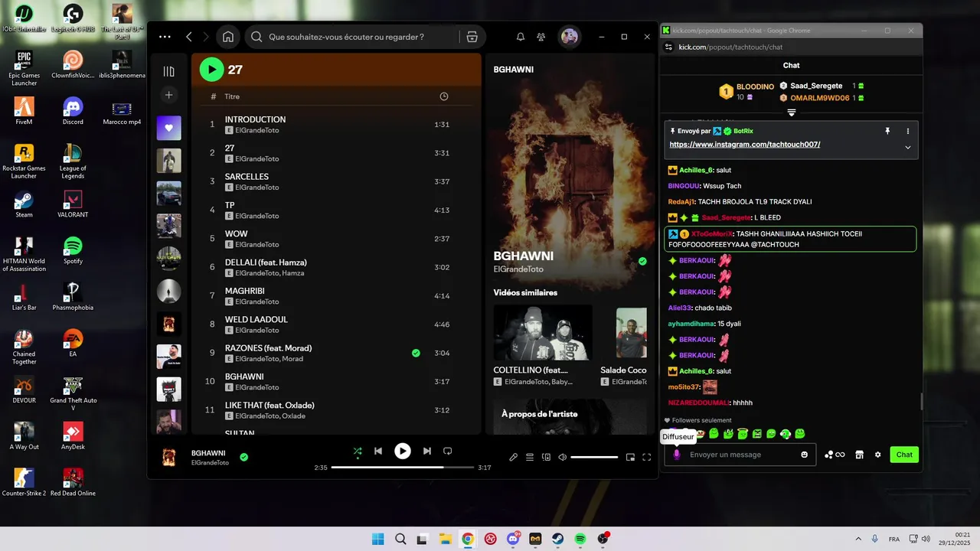Sort tracks by the Titre column header
The width and height of the screenshot is (980, 551).
(232, 96)
